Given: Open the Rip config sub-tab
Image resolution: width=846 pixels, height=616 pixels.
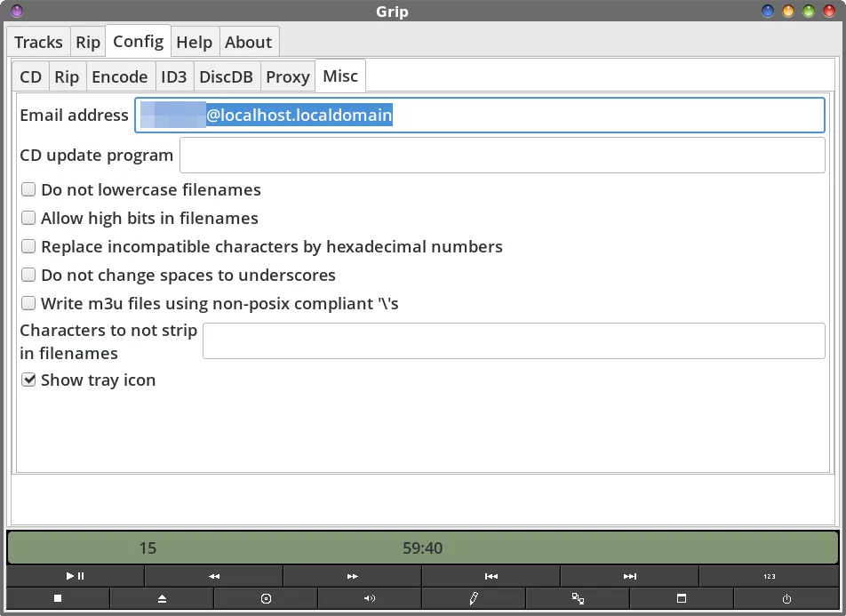Looking at the screenshot, I should click(x=67, y=76).
